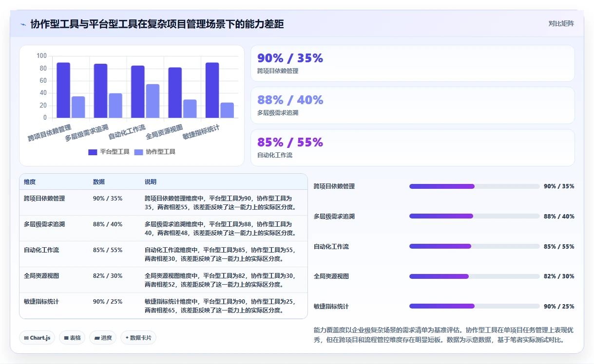Select the 进度 tag pill

coord(103,338)
